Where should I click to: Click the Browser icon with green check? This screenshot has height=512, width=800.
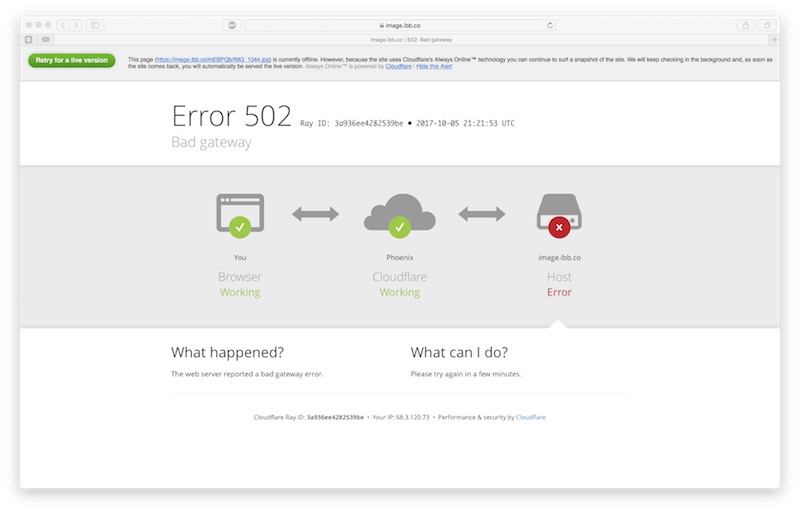tap(240, 215)
